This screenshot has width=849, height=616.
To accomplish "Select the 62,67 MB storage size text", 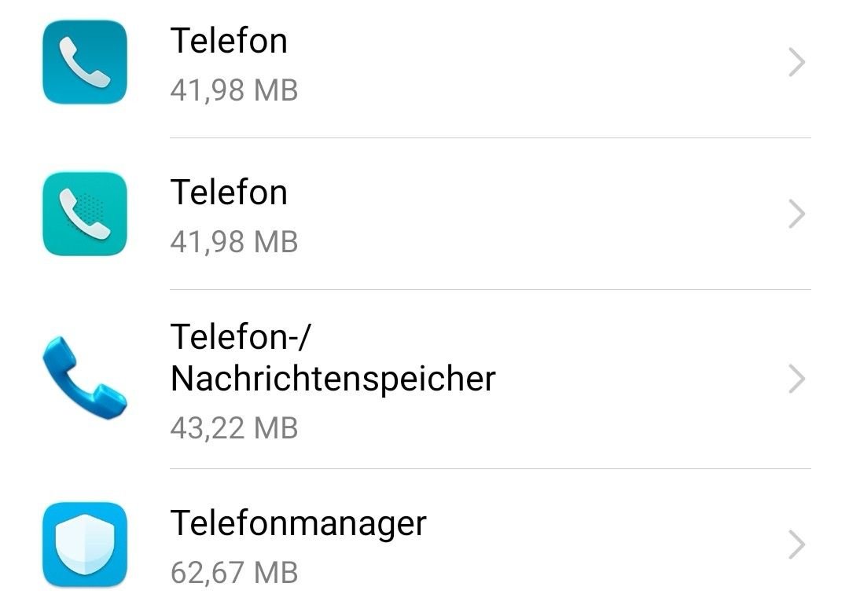I will pos(234,572).
